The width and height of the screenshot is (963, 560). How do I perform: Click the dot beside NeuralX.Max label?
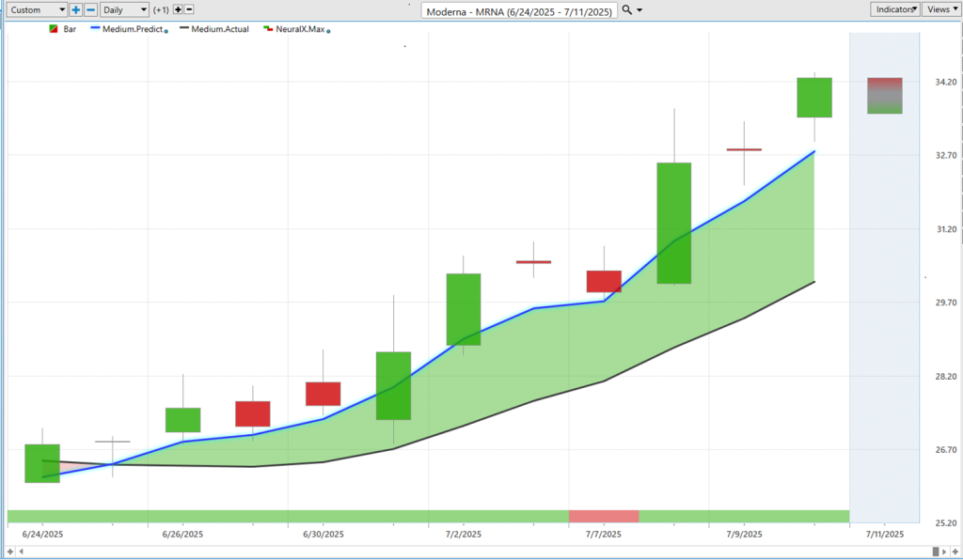(x=328, y=31)
